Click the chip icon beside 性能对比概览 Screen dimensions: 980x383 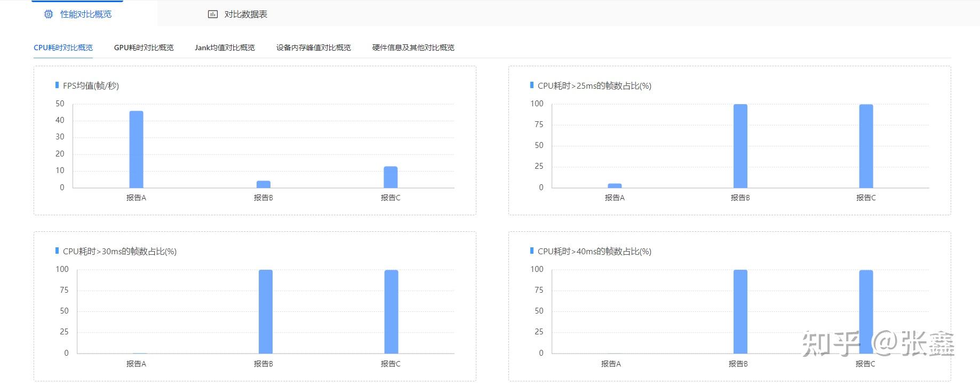[49, 14]
